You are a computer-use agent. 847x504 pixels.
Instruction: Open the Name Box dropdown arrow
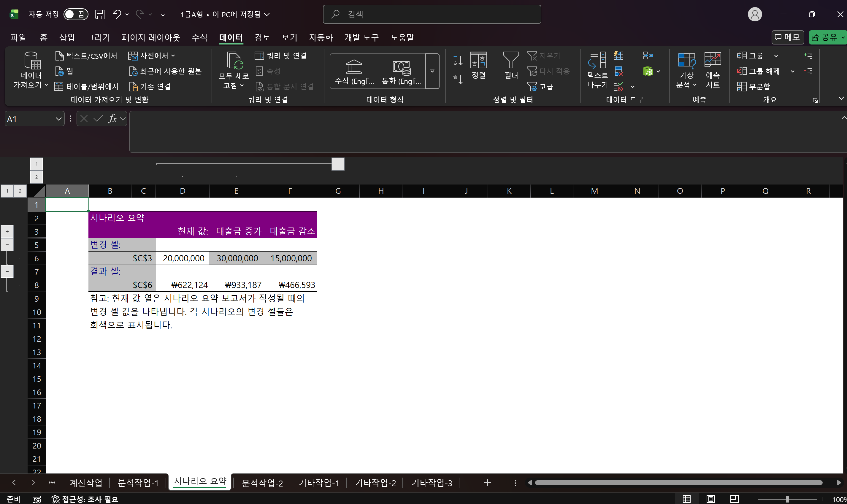58,119
